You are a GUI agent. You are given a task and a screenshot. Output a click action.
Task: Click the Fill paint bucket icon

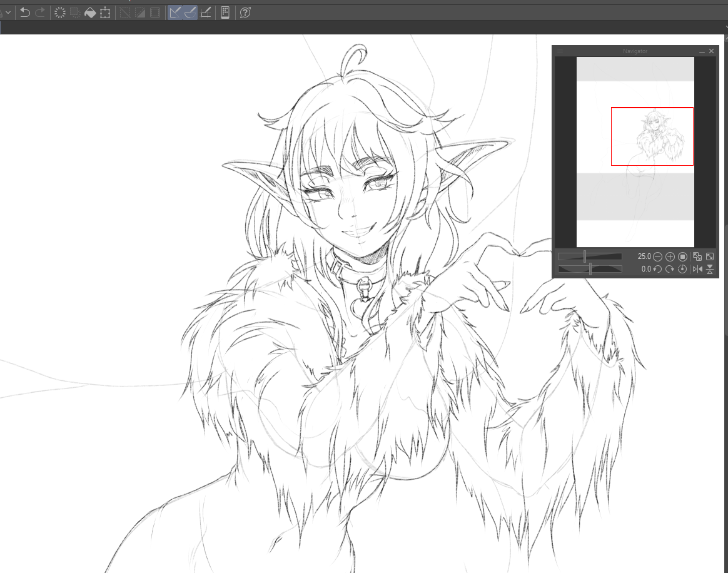pos(90,12)
